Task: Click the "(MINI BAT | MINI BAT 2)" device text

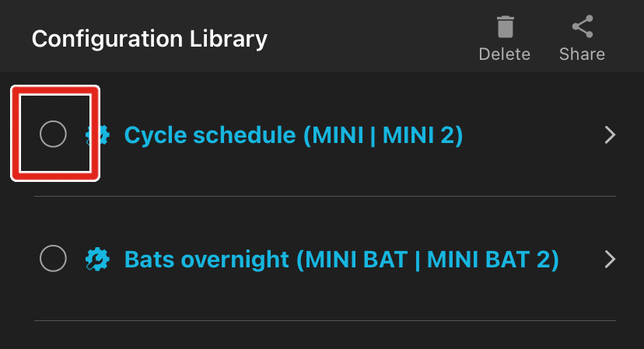Action: [427, 259]
